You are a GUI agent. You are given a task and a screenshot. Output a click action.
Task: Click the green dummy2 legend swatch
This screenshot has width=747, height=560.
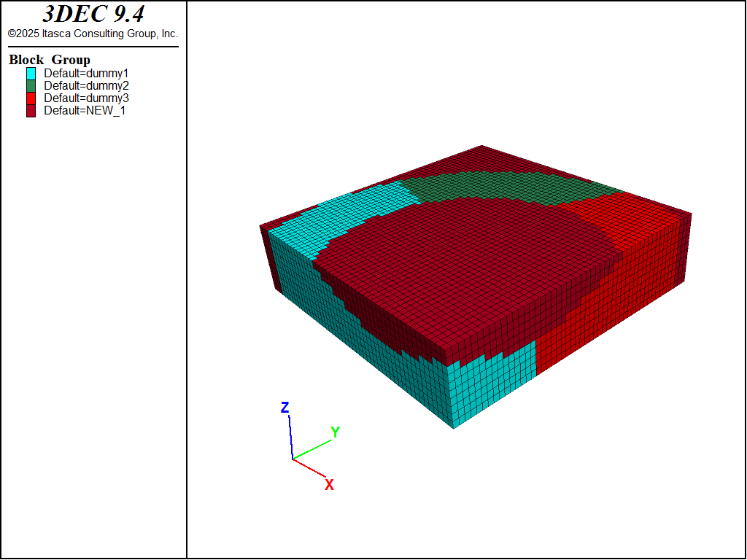(31, 85)
